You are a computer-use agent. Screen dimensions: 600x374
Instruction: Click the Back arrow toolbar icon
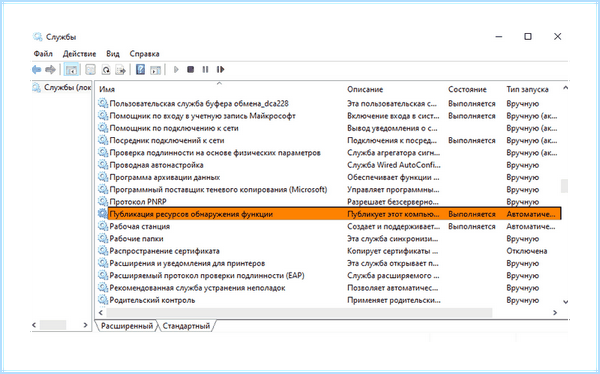[36, 70]
